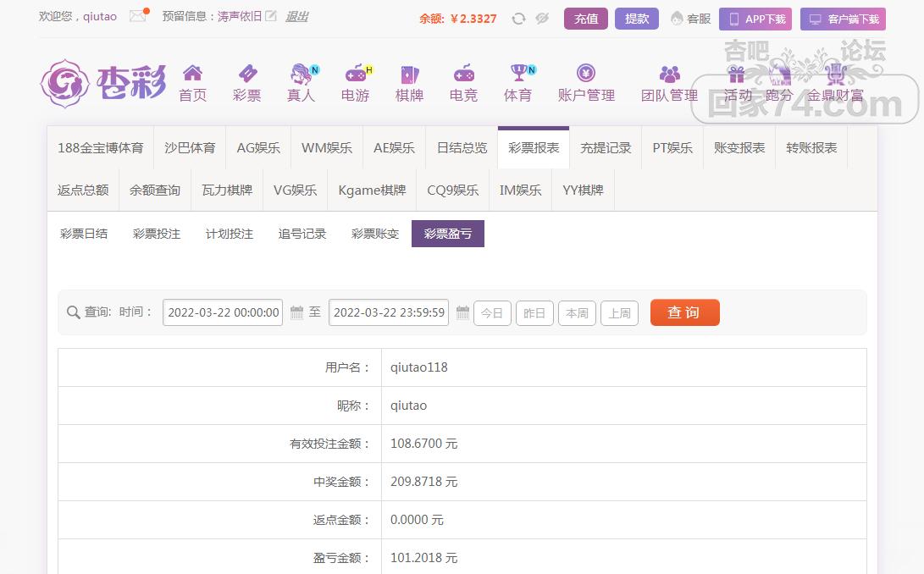Select the 彩票投注 sub-tab
Viewport: 924px width, 574px height.
157,234
